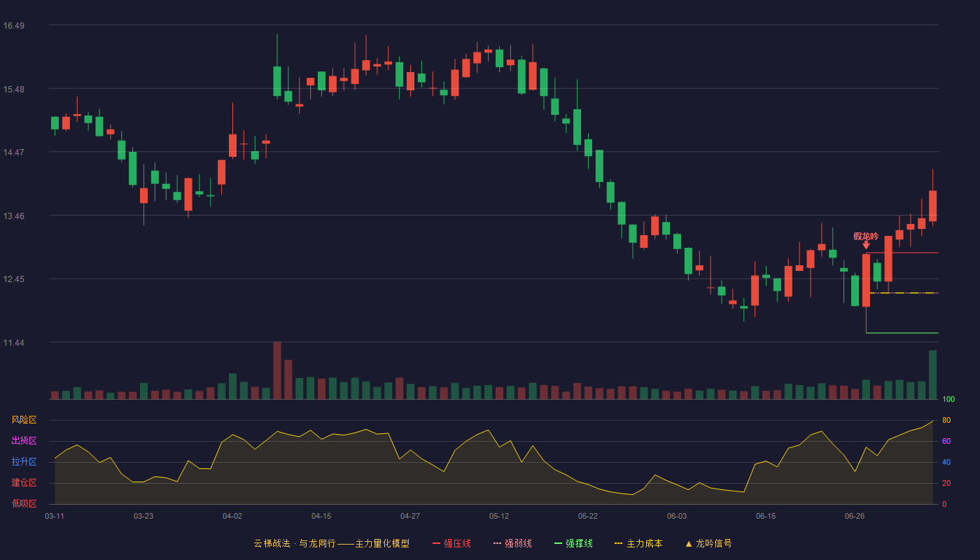This screenshot has width=980, height=560.
Task: Toggle the 主力成本 legend entry
Action: pyautogui.click(x=638, y=543)
